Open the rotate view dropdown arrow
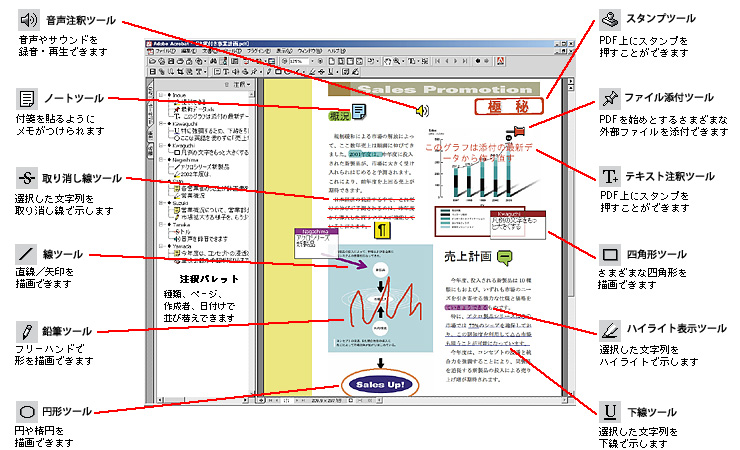The height and width of the screenshot is (450, 740). pos(378,61)
